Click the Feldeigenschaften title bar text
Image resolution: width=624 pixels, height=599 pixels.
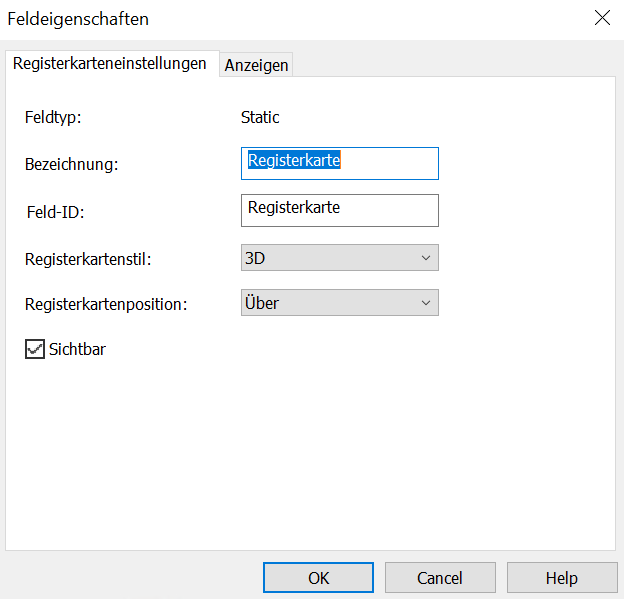pos(80,18)
